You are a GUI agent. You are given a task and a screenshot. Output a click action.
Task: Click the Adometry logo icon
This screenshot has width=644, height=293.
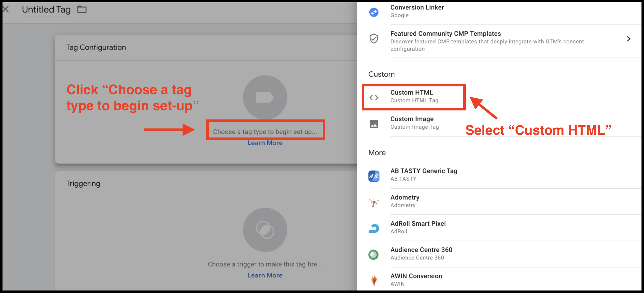coord(374,202)
